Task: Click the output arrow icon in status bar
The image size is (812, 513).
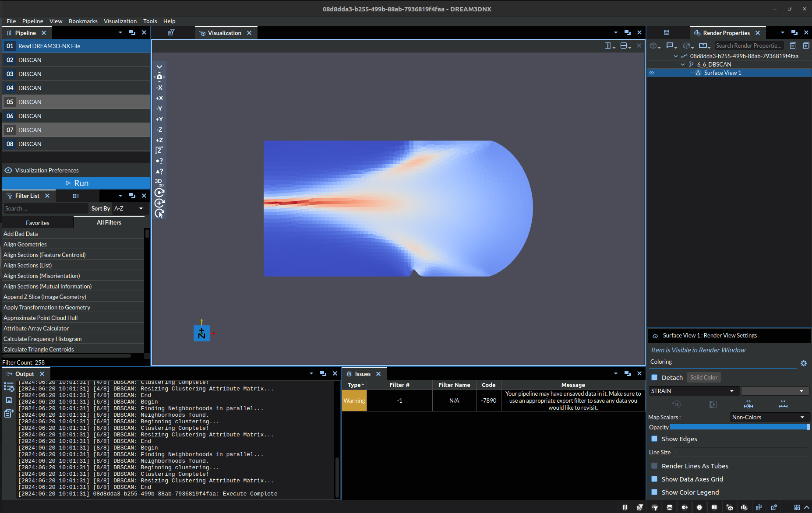Action: click(685, 507)
